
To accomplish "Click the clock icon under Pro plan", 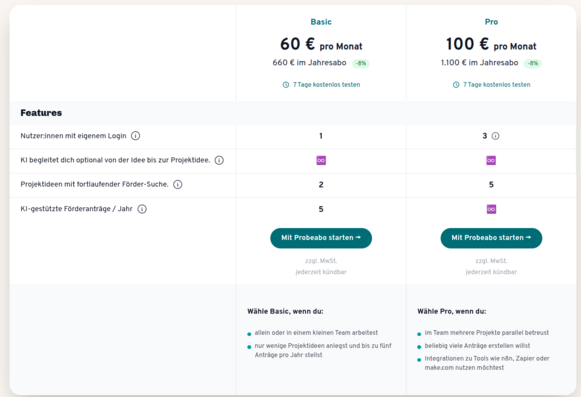I will (456, 85).
